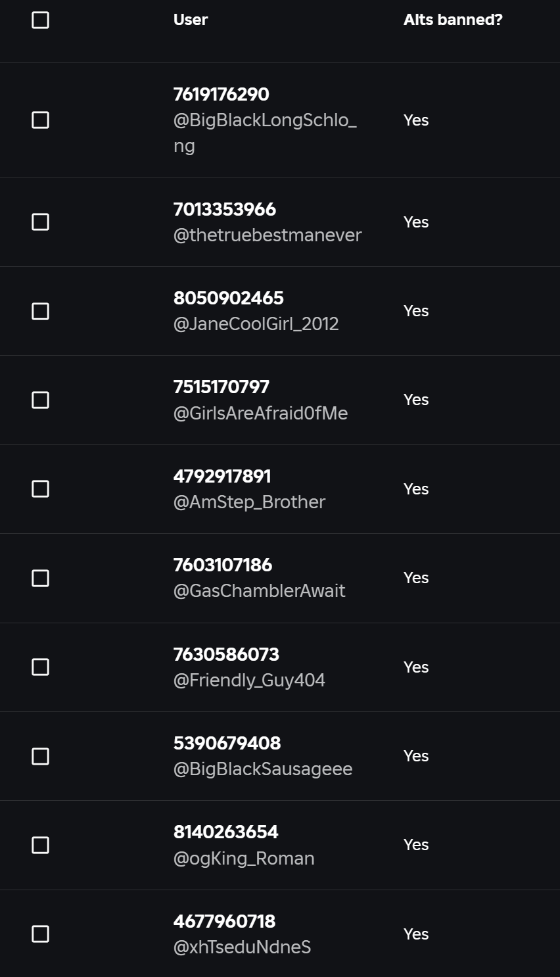Toggle the select-all checkbox in the header
This screenshot has width=560, height=977.
(x=41, y=20)
